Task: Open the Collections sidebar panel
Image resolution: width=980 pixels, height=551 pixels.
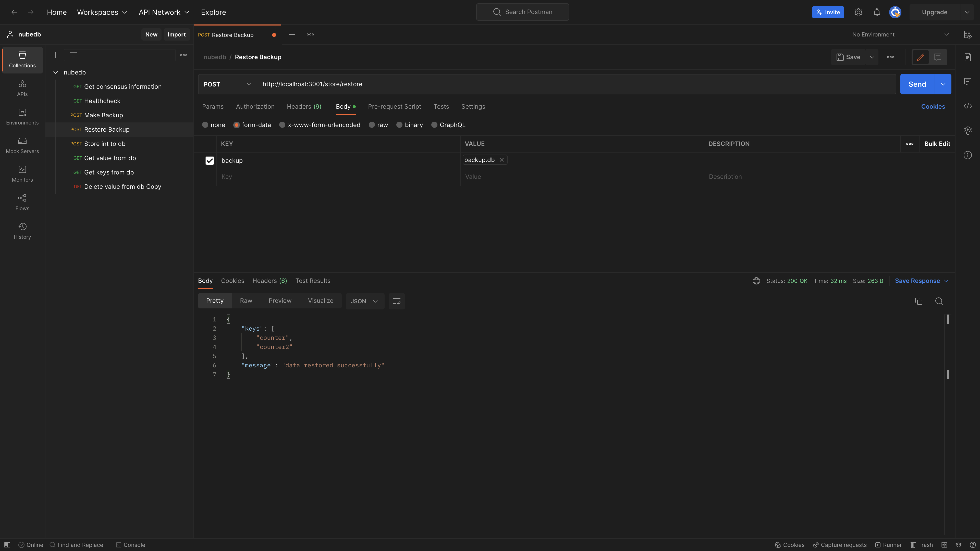Action: (22, 60)
